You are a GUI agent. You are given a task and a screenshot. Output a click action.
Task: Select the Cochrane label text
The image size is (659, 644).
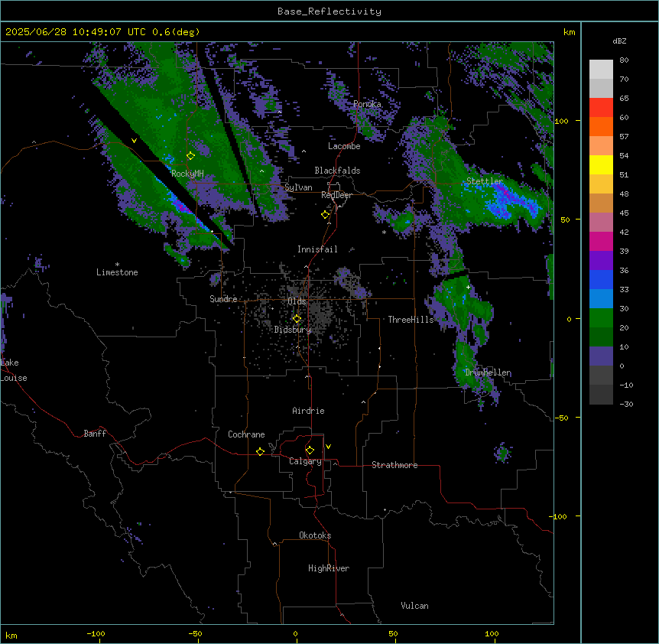tap(246, 434)
